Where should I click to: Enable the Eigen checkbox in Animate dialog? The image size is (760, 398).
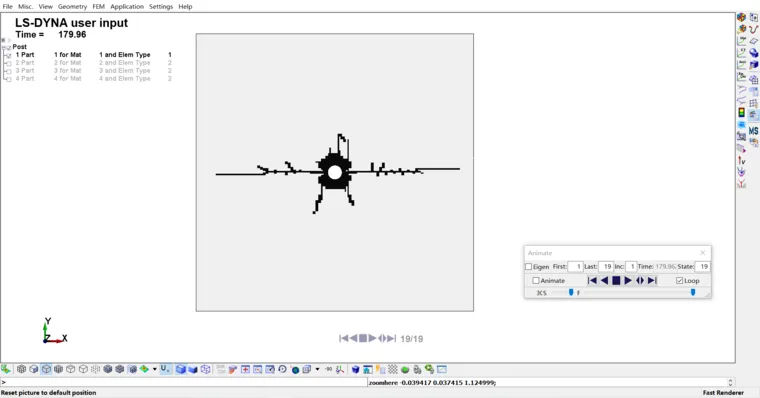(529, 267)
